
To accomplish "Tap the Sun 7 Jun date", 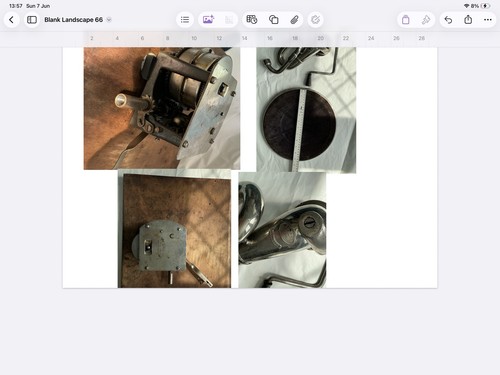I will click(38, 6).
